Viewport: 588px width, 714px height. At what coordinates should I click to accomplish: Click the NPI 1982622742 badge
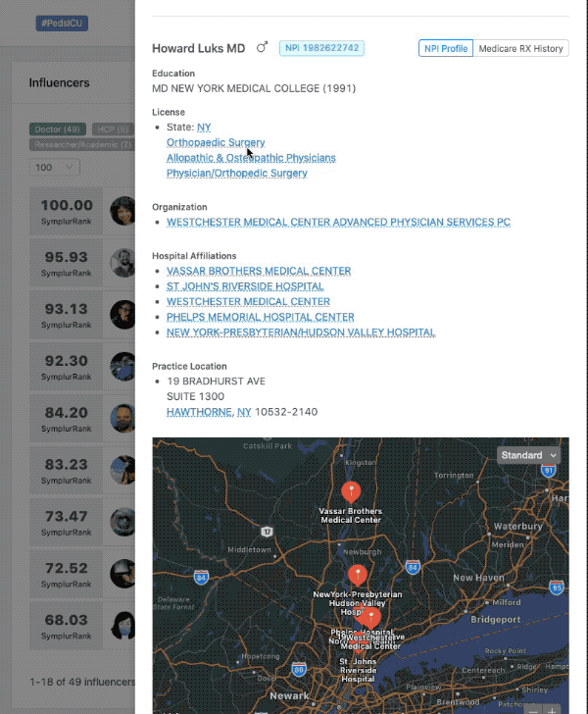pos(321,48)
